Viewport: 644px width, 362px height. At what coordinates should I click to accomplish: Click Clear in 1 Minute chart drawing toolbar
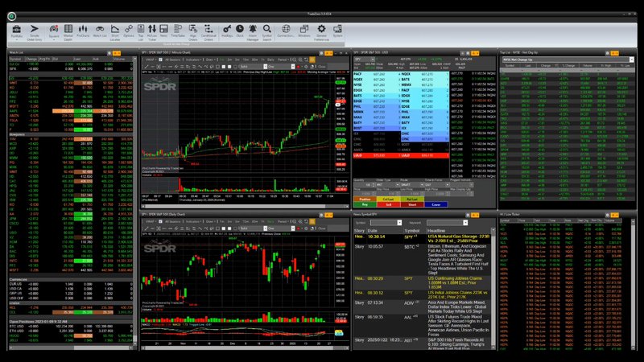click(321, 67)
